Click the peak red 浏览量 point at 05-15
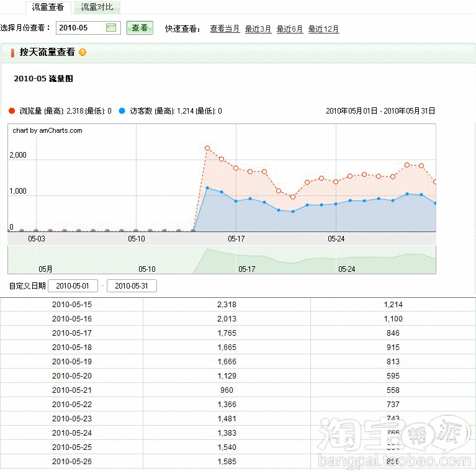This screenshot has width=476, height=471. (x=207, y=148)
